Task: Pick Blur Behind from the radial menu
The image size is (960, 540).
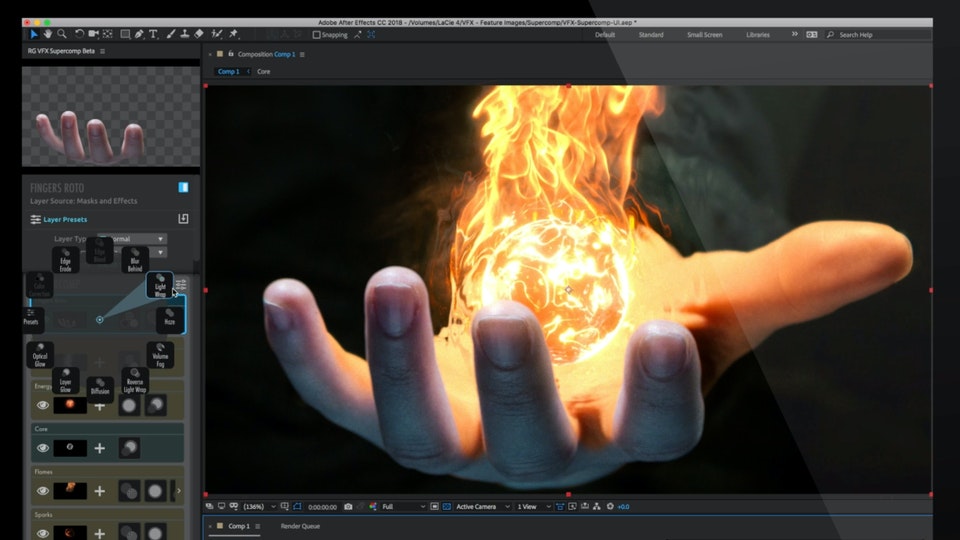Action: [x=135, y=261]
